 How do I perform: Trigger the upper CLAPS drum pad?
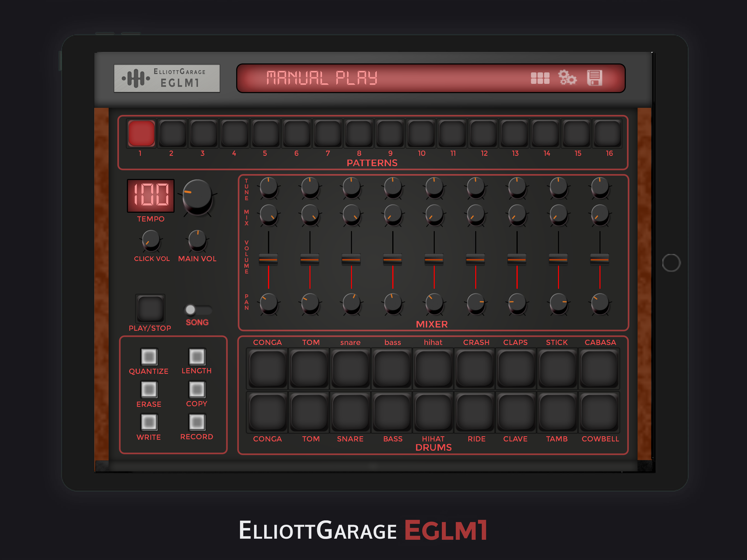pos(516,369)
